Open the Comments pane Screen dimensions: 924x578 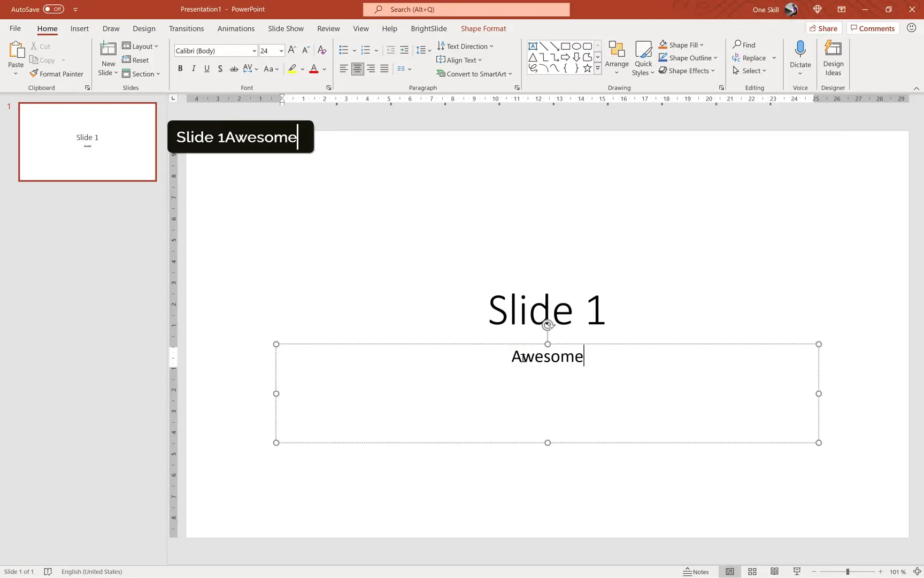click(x=873, y=28)
